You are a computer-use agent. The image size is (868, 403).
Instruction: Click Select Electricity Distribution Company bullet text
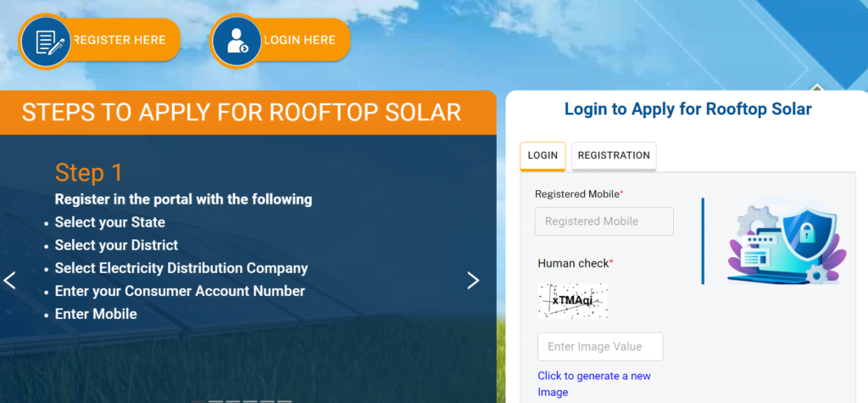pyautogui.click(x=181, y=268)
